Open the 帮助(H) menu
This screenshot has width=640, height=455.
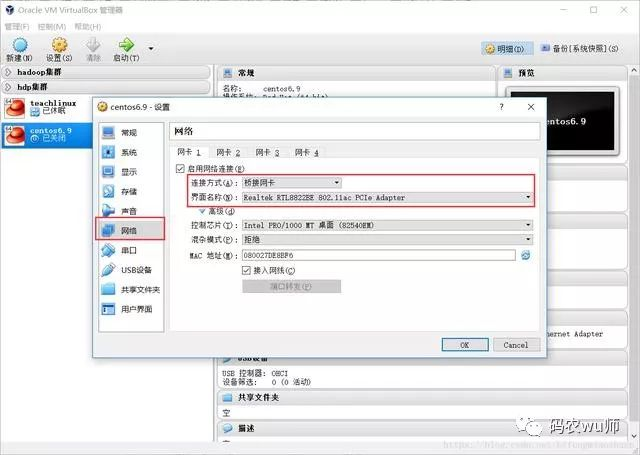[x=87, y=27]
